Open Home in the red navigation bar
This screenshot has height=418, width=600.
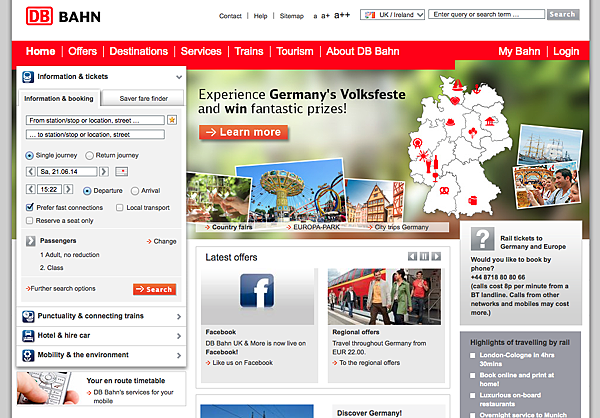coord(41,51)
